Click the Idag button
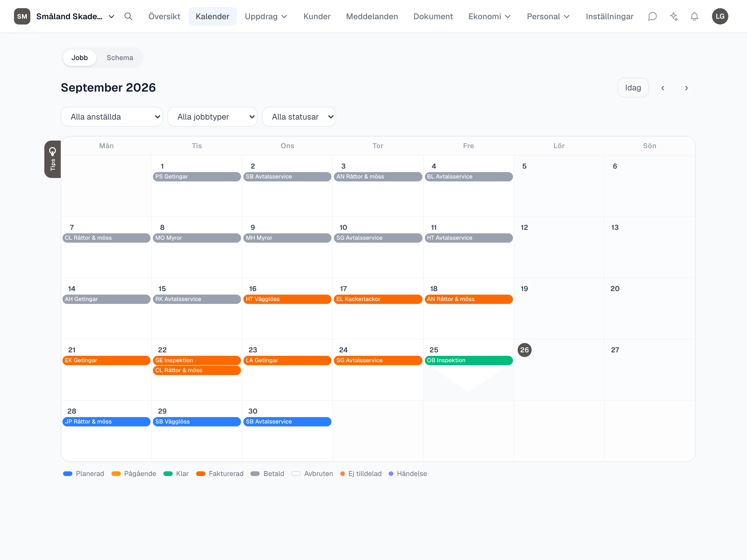Viewport: 747px width, 560px height. click(633, 88)
